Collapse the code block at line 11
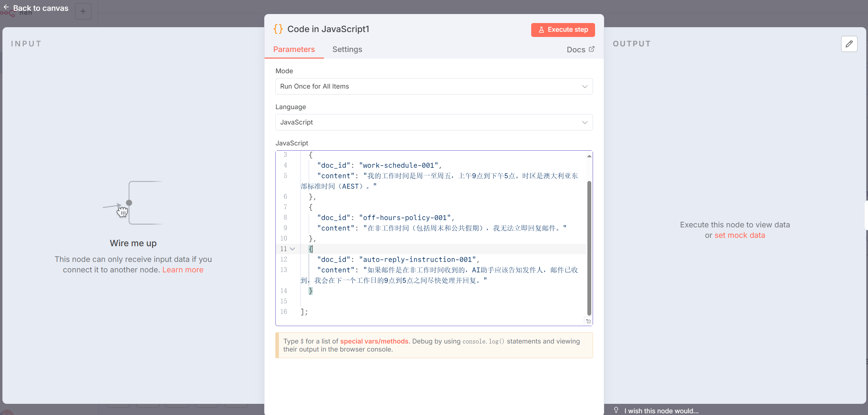 292,249
